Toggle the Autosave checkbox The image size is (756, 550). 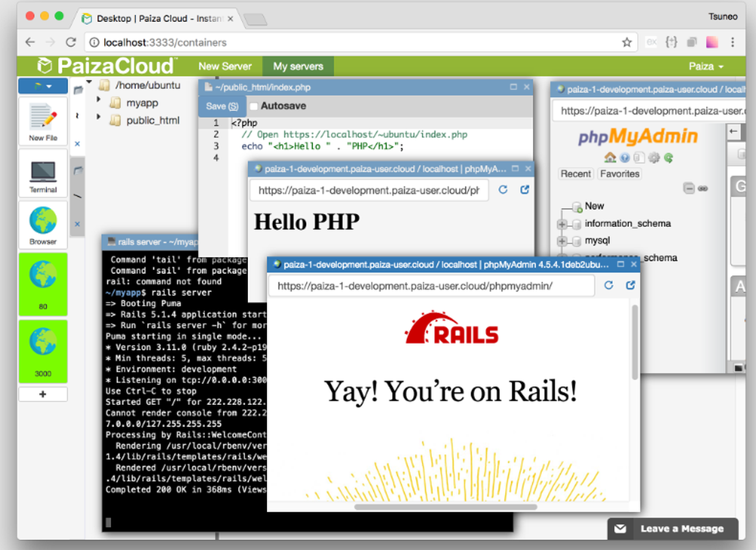click(x=253, y=106)
